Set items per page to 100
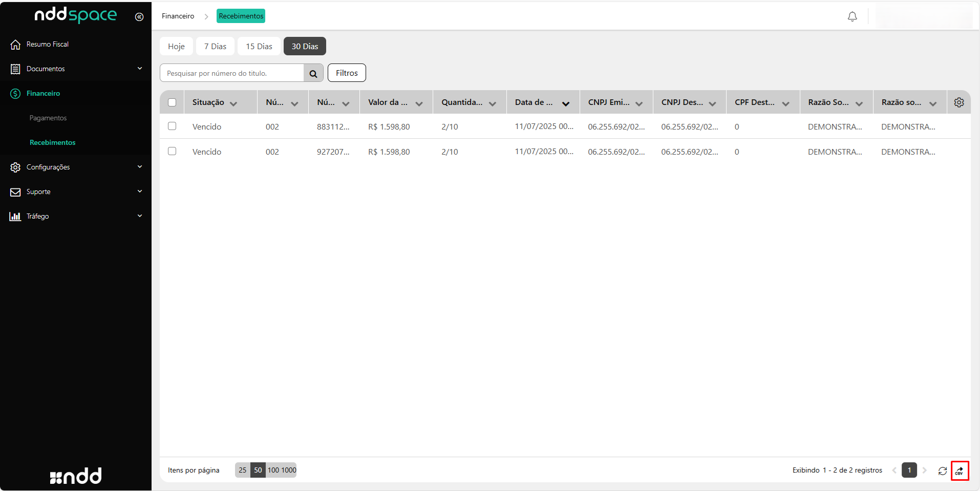Screen dimensions: 980x491 click(273, 470)
